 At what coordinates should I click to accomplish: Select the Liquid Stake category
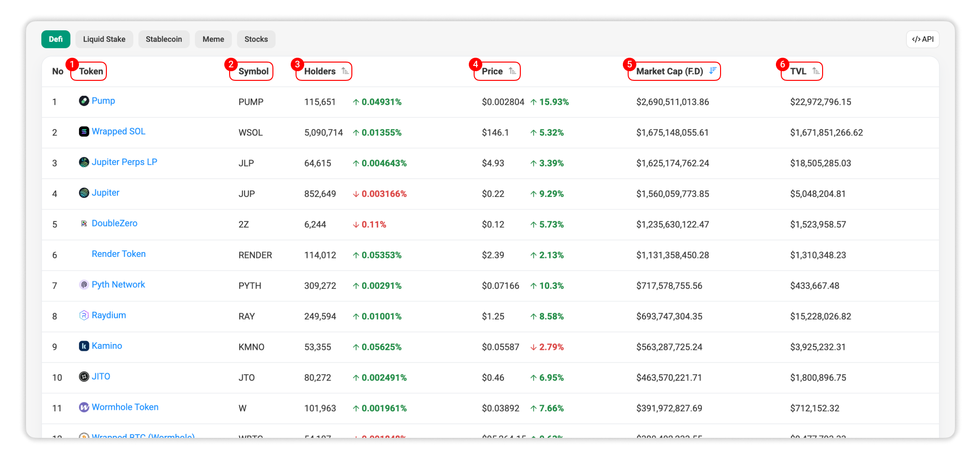104,39
